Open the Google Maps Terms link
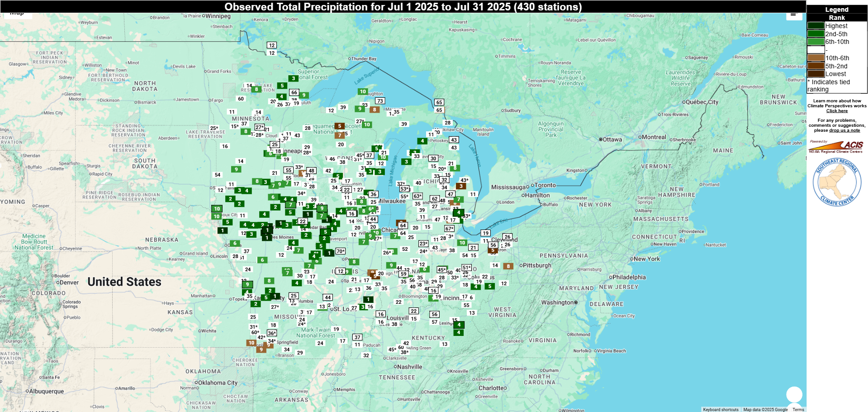Image resolution: width=868 pixels, height=412 pixels. click(798, 409)
